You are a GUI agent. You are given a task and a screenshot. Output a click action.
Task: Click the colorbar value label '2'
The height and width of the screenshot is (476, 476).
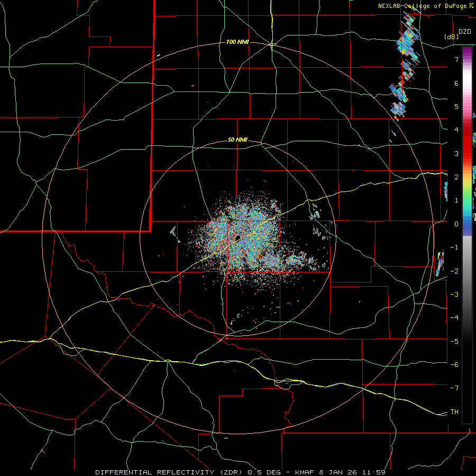coord(456,177)
